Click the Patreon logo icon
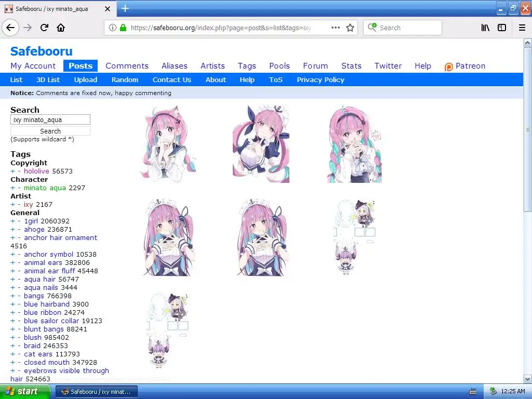 tap(448, 67)
